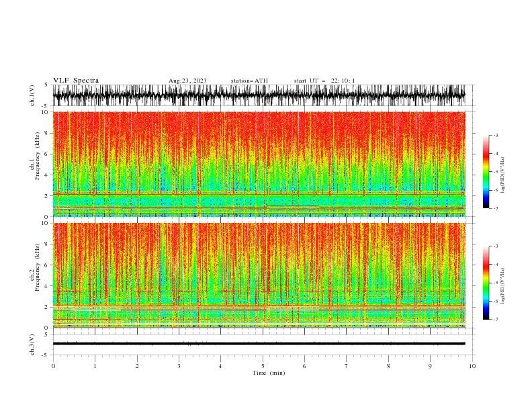Click the 'start UT = 22:10:1' label
Screen dimensions: 532x411
324,81
